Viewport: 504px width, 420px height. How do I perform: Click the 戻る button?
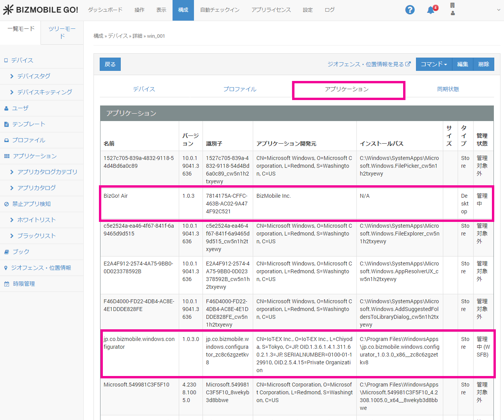110,64
